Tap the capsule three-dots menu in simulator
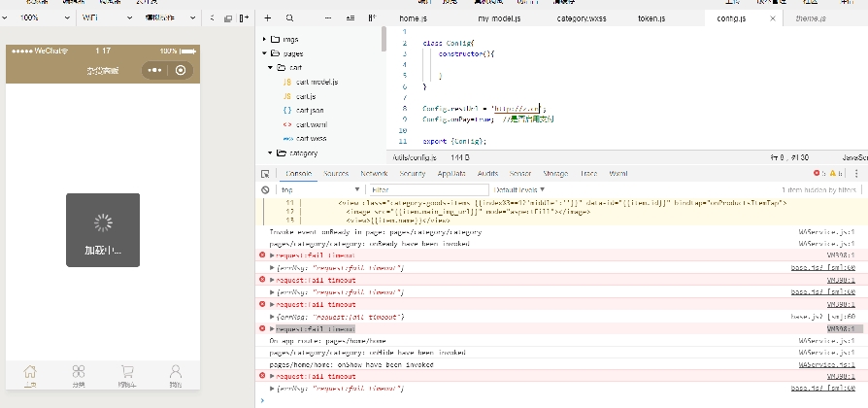 point(154,70)
